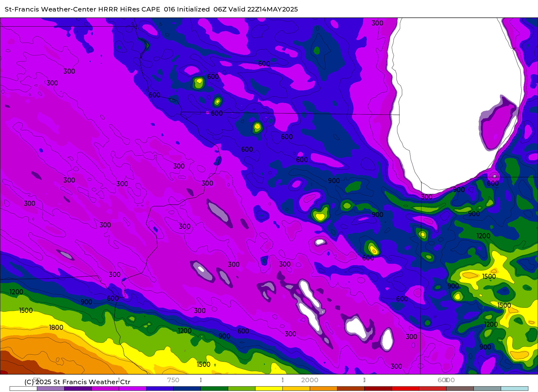Pick the brownish-gray legend swatch

click(x=460, y=389)
